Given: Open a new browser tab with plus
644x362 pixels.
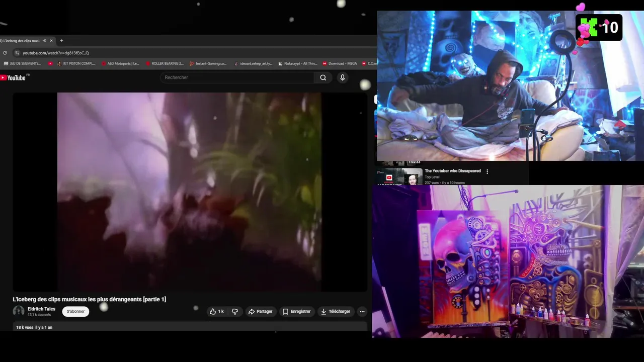Looking at the screenshot, I should click(61, 41).
